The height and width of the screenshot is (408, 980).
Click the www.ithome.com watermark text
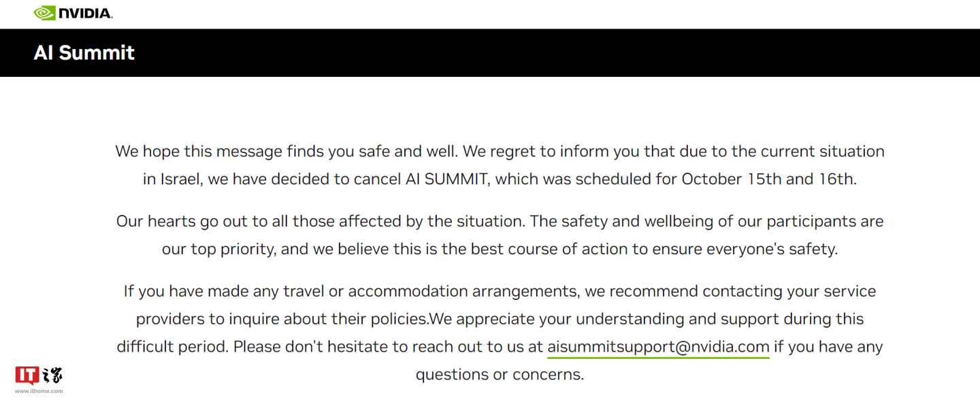pos(39,391)
